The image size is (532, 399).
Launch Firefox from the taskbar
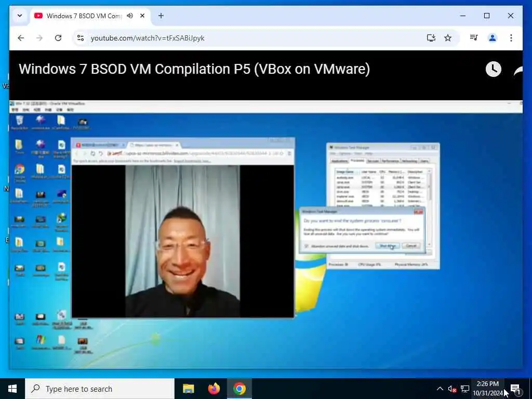214,389
